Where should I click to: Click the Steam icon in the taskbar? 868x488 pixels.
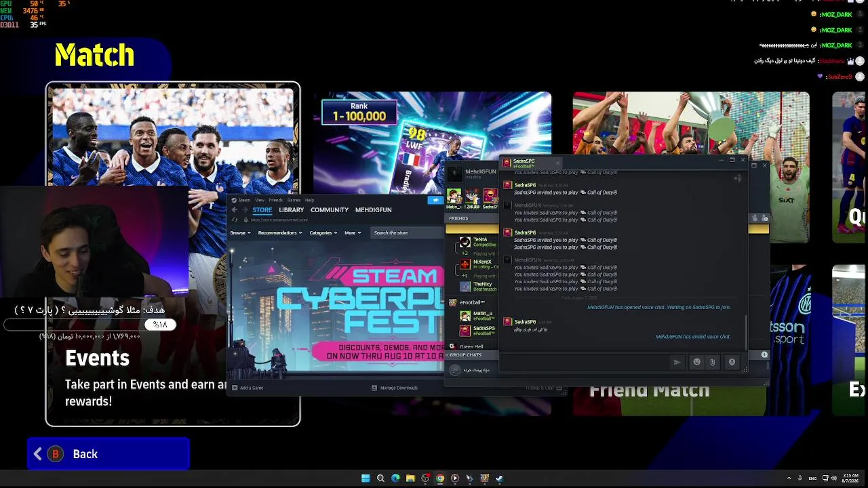[x=500, y=479]
